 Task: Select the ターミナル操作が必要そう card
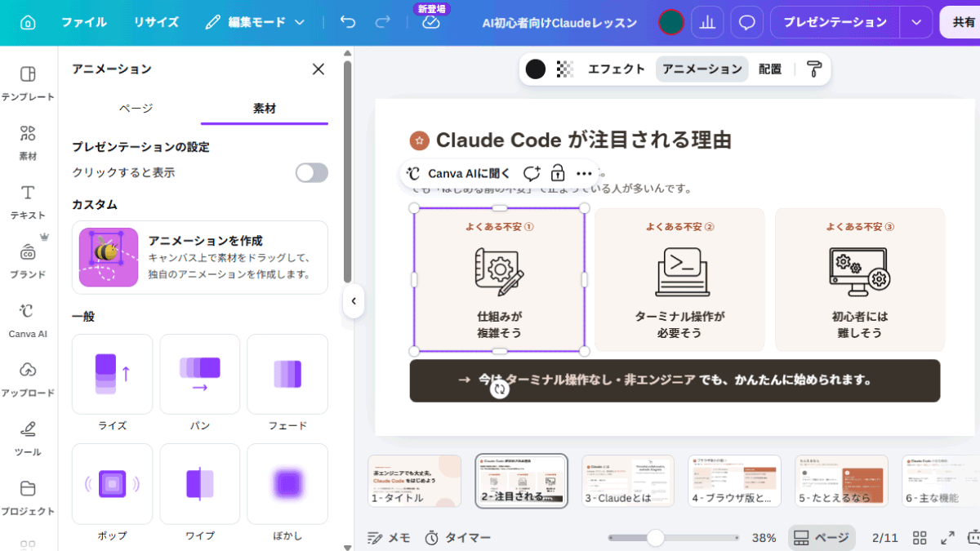pyautogui.click(x=679, y=279)
